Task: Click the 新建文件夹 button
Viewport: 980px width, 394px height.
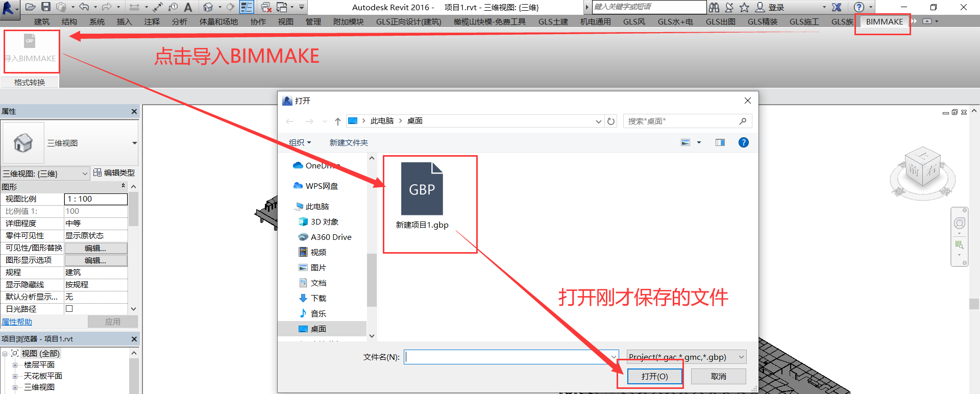Action: pyautogui.click(x=349, y=142)
